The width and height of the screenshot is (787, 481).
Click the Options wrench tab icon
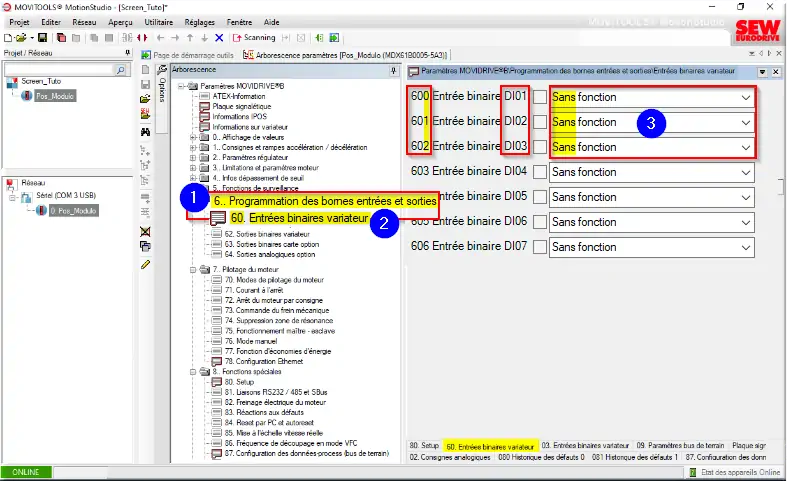click(162, 70)
